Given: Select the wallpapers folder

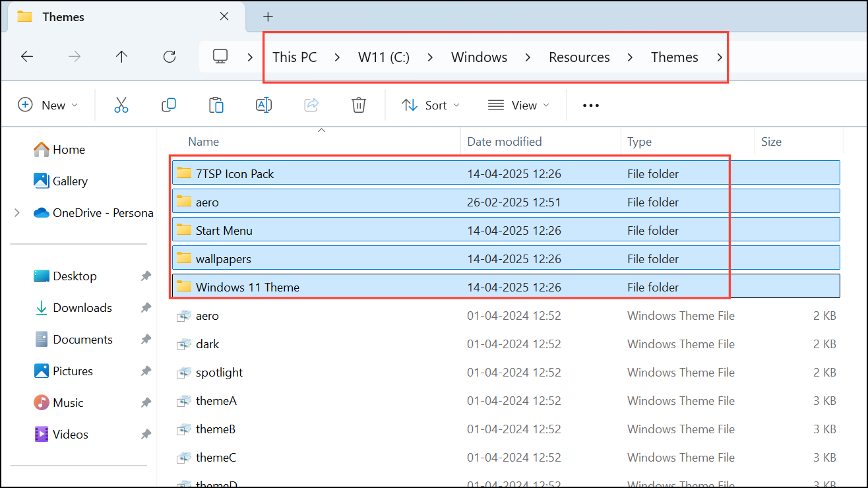Looking at the screenshot, I should coord(506,259).
